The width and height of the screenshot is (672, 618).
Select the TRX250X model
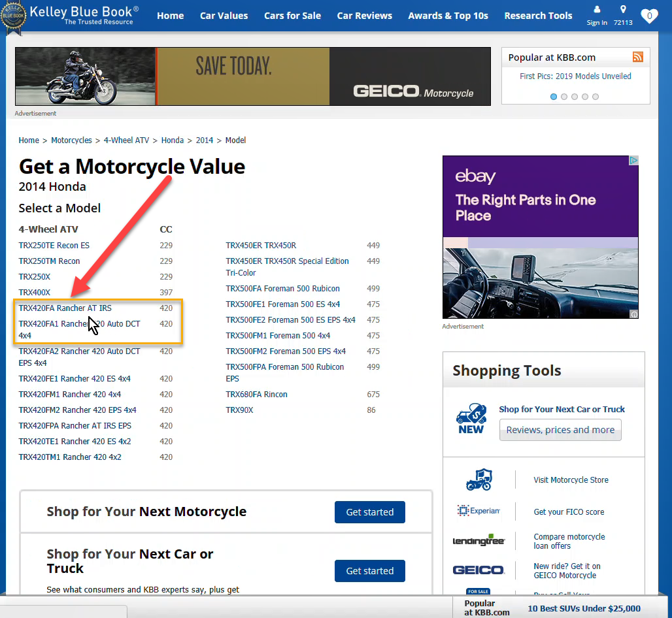coord(34,277)
